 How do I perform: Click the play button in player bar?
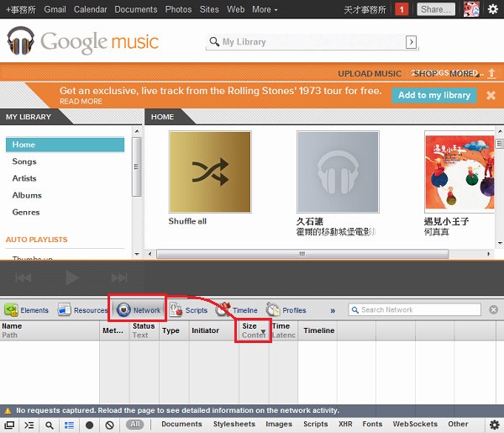[x=72, y=277]
